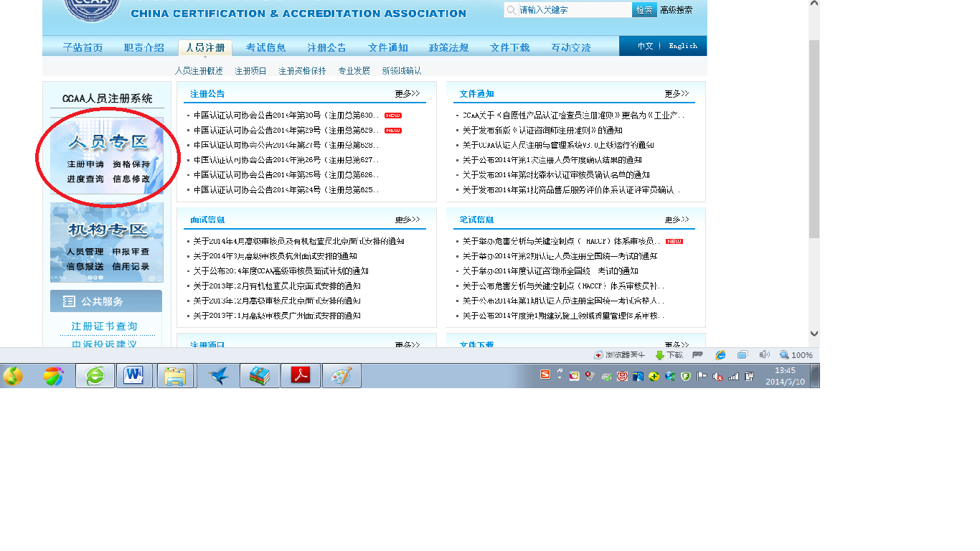
Task: Open 关于公布2014年度CCAA高级审核员面试计划的通知
Action: click(281, 271)
